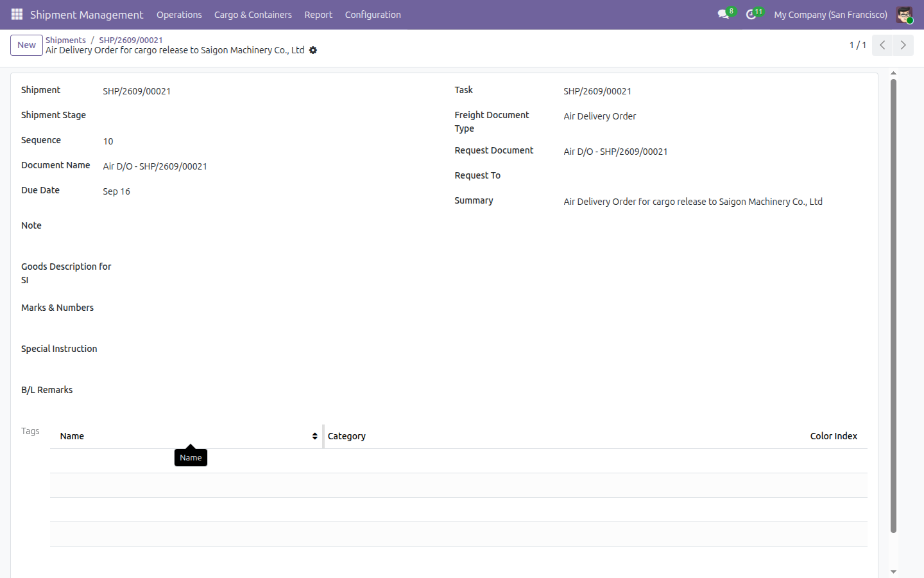Click the form vertical scrollbar
This screenshot has width=924, height=578.
pos(893,305)
